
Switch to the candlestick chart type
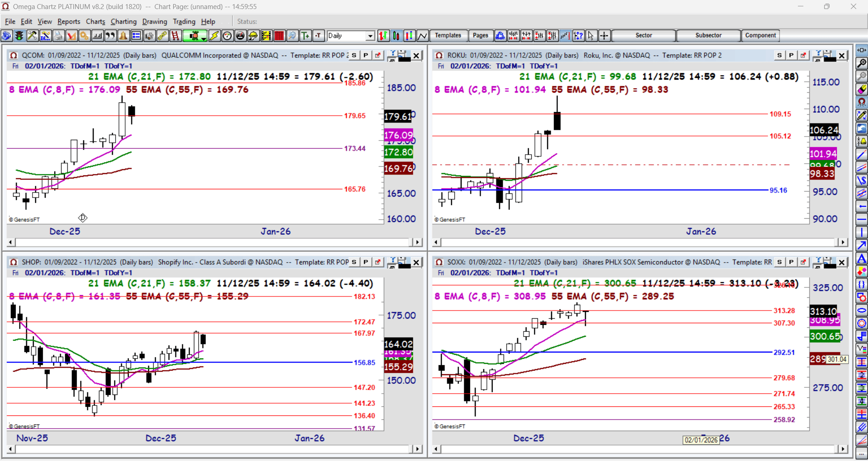click(x=396, y=36)
